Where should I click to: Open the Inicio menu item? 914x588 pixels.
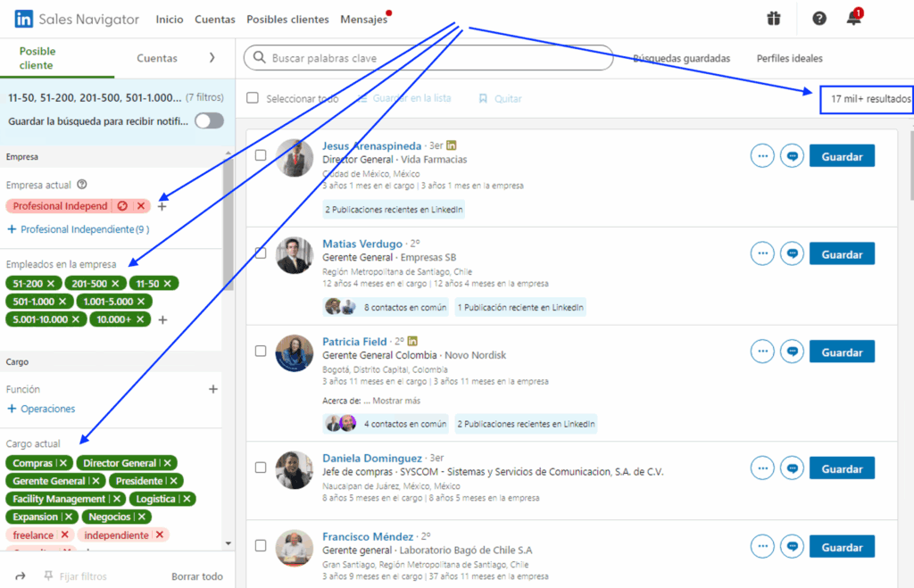coord(170,20)
